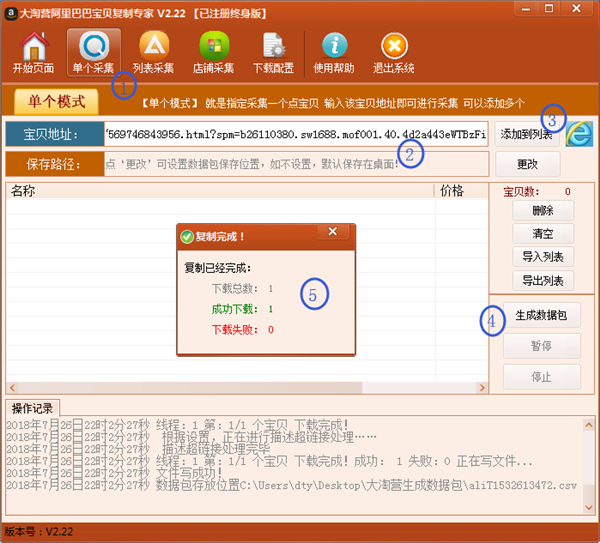Click the 删除 button
Viewport: 600px width, 543px height.
pos(542,211)
